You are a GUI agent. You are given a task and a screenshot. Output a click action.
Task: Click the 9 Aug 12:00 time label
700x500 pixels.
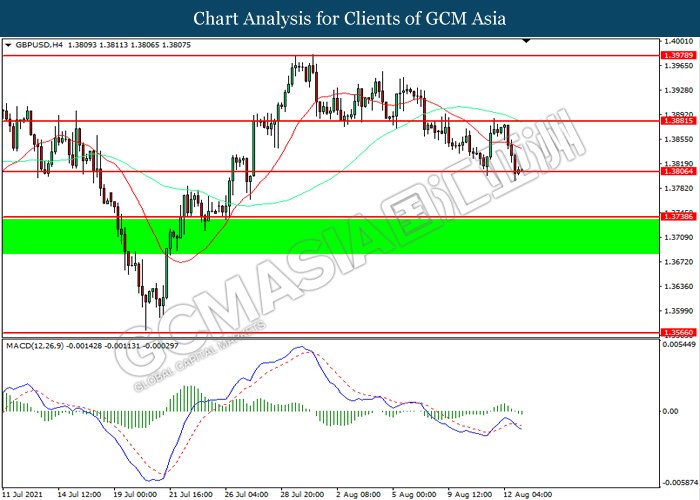(x=470, y=495)
